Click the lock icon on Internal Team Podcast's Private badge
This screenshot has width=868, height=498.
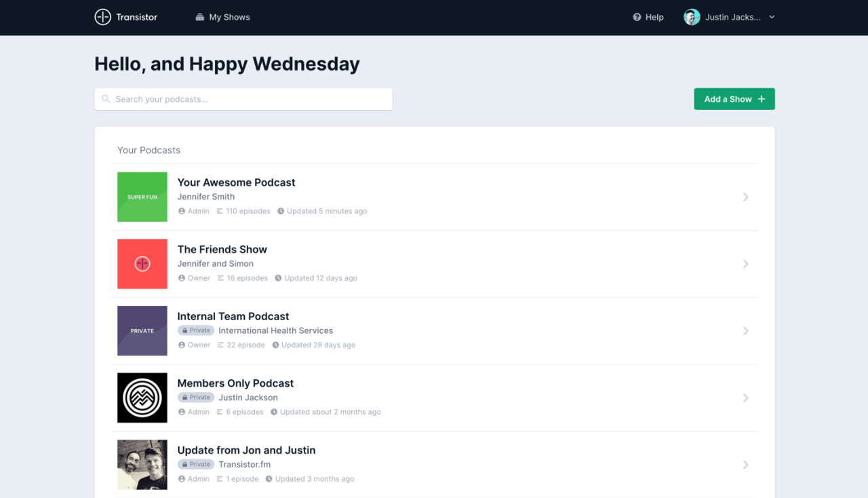[x=184, y=330]
